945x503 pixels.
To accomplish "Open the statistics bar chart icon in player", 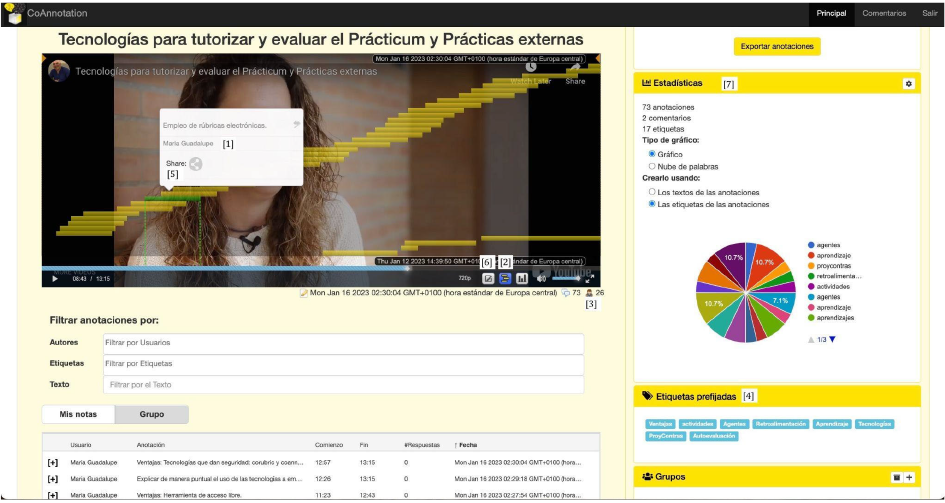I will (x=522, y=279).
